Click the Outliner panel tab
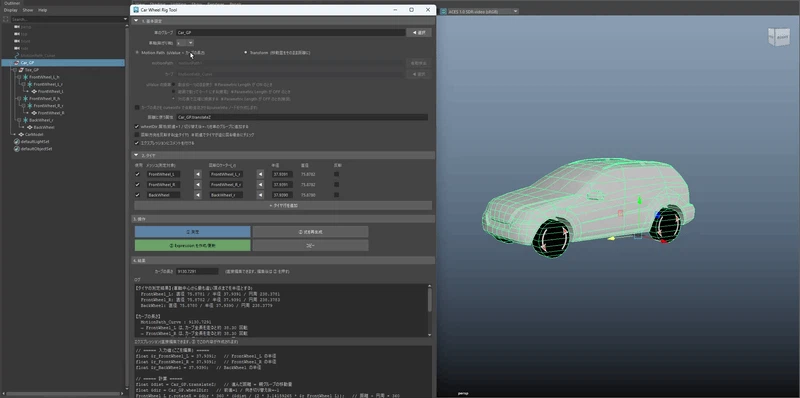Viewport: 800px width, 398px height. (x=11, y=3)
